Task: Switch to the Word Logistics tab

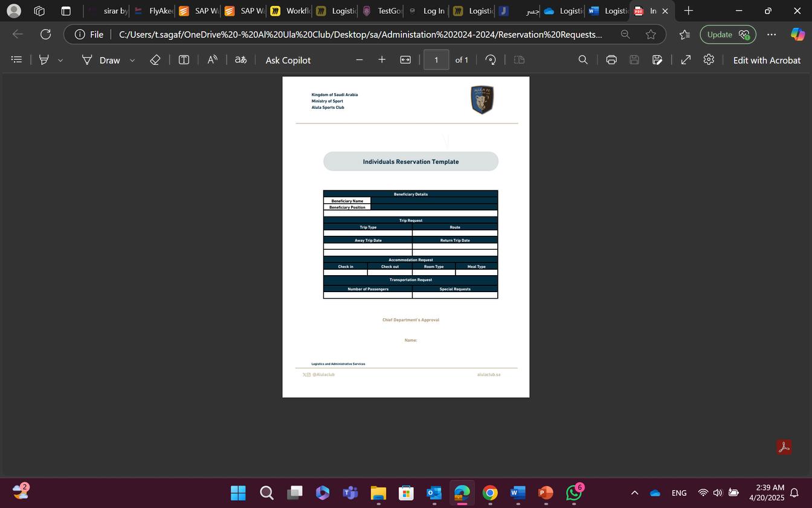Action: 608,11
